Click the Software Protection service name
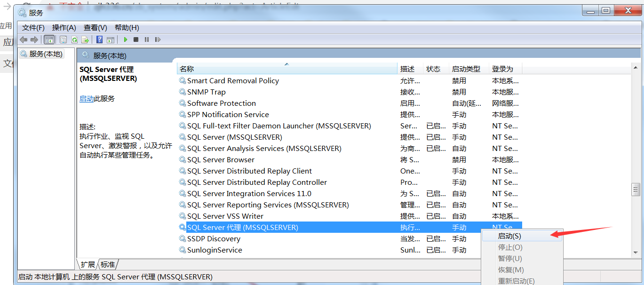Screen dimensions: 644x285 pyautogui.click(x=222, y=103)
